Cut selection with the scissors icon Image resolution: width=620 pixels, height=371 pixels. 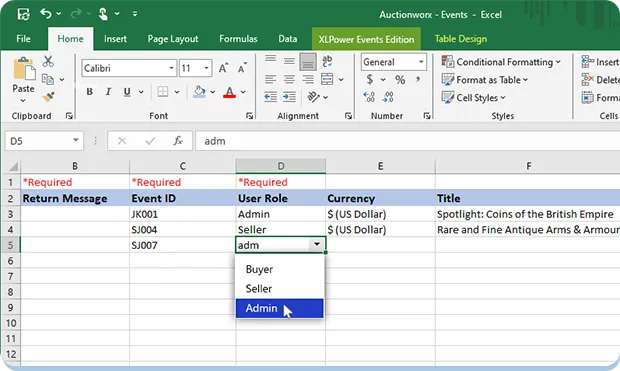tap(48, 61)
